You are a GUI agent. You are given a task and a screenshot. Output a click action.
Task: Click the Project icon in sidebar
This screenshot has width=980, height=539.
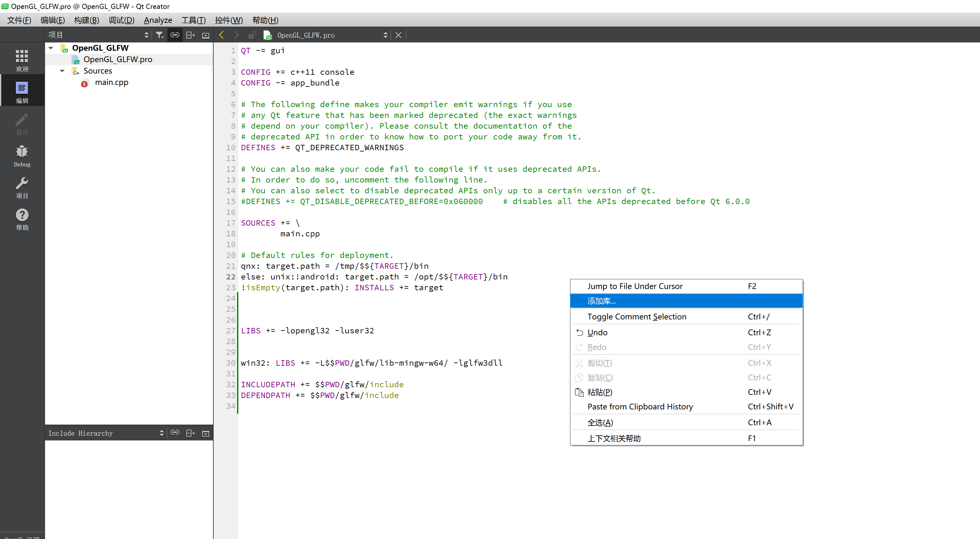21,188
